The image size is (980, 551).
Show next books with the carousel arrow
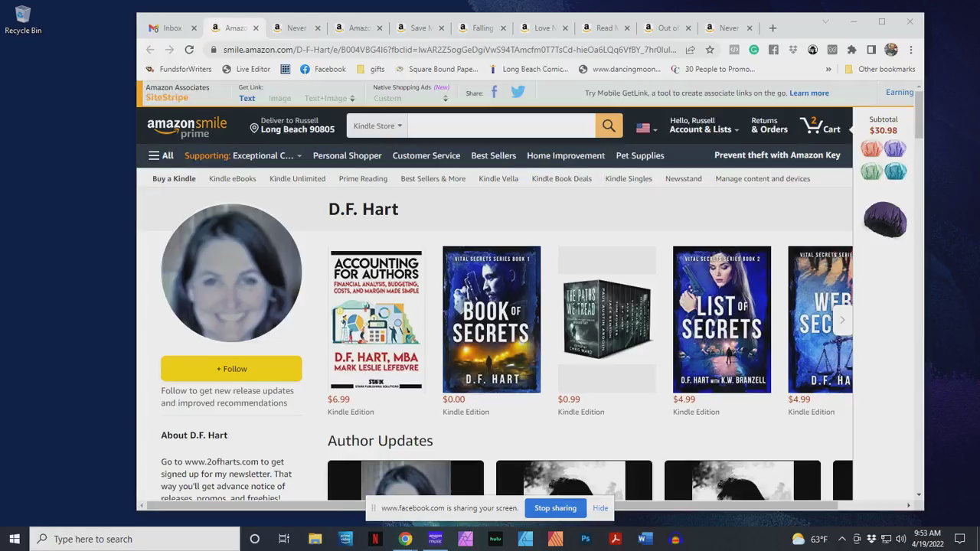pyautogui.click(x=842, y=320)
